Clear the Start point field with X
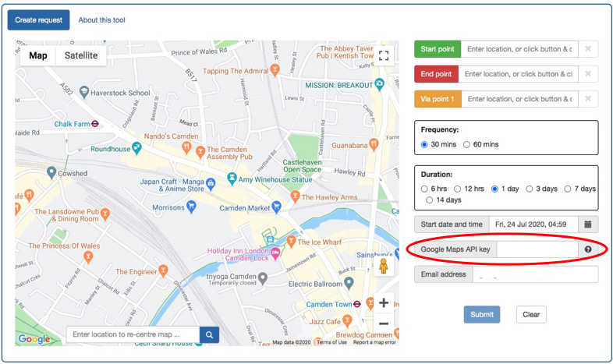 (x=588, y=49)
